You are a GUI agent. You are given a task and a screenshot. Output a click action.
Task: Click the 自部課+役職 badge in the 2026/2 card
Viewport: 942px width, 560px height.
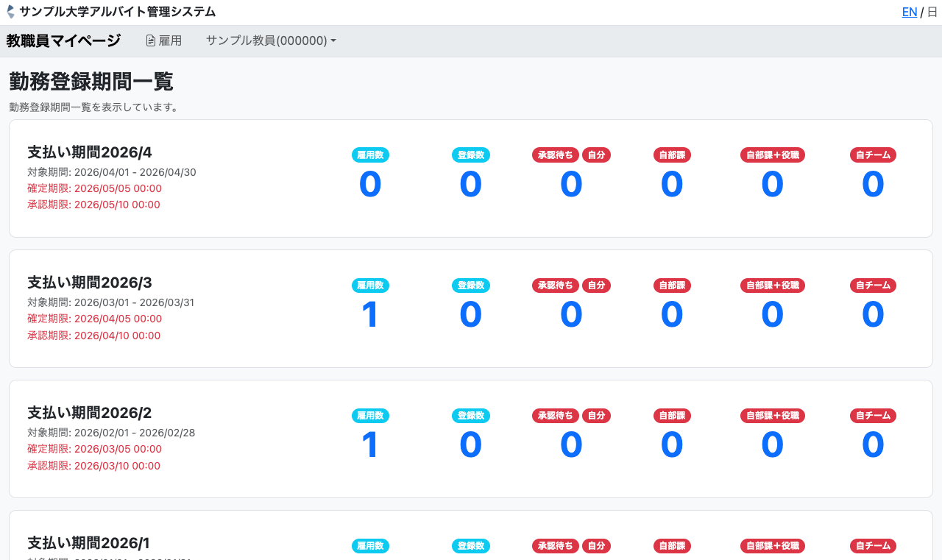tap(772, 415)
